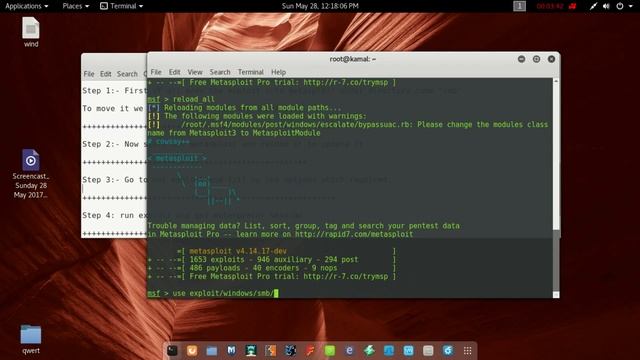
Task: Open the teal figure icon in the dock
Action: pyautogui.click(x=251, y=351)
